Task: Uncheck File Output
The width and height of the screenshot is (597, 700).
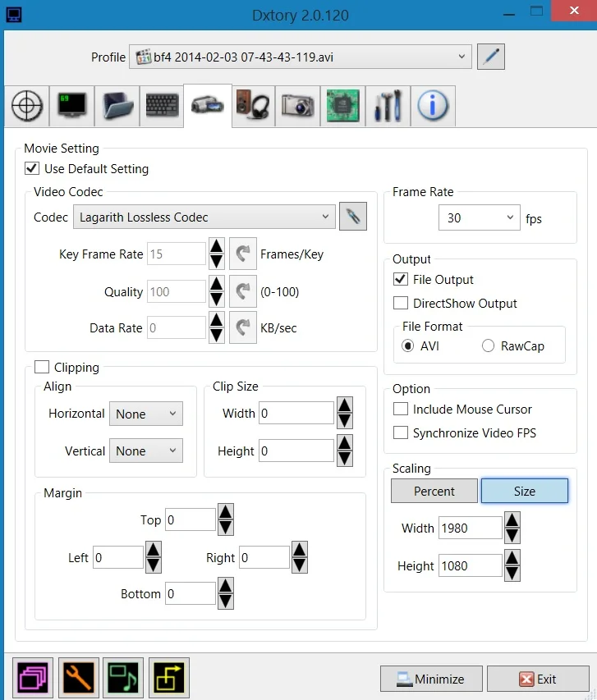Action: point(401,280)
